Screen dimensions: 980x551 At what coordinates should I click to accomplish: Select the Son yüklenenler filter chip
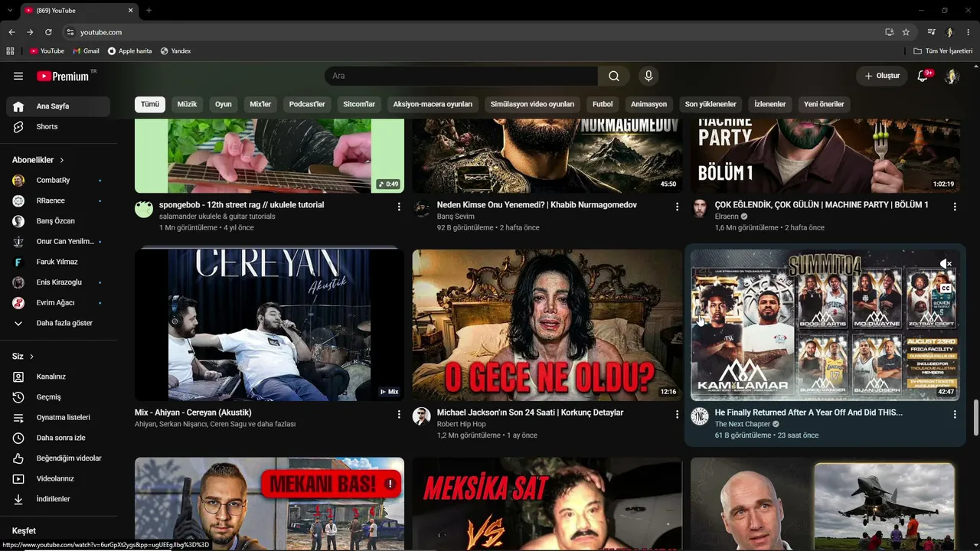coord(710,104)
